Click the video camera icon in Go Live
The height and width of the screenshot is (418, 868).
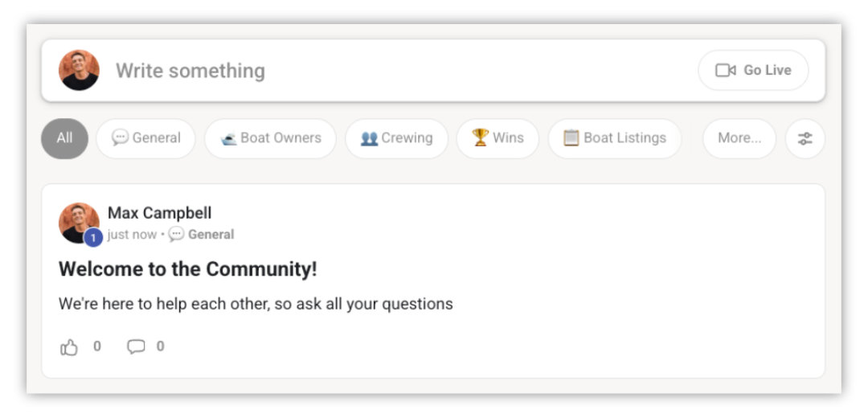point(726,71)
